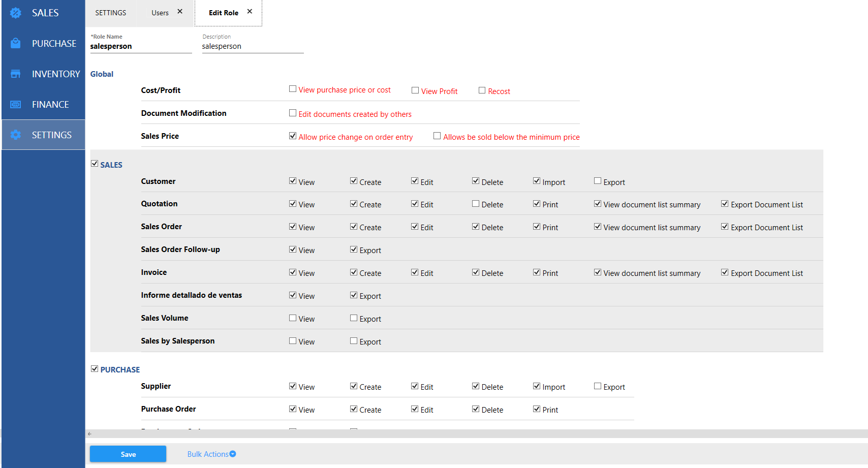Image resolution: width=868 pixels, height=468 pixels.
Task: Switch to the SETTINGS tab
Action: point(111,13)
